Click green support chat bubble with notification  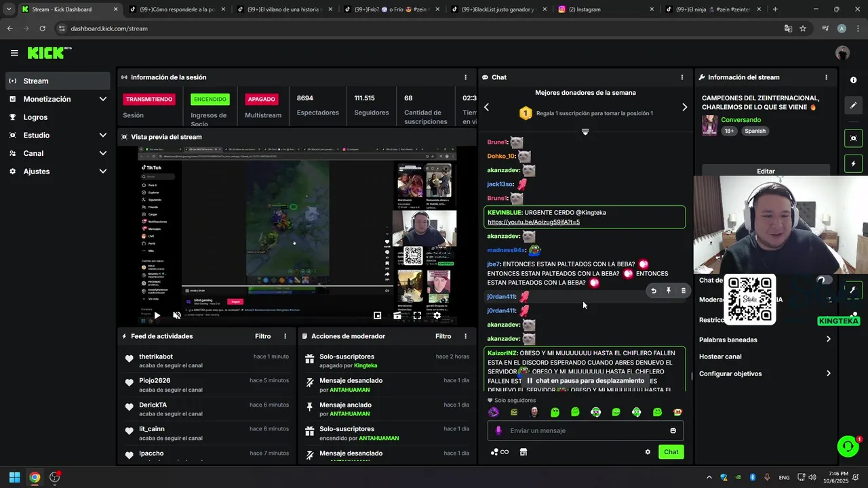pyautogui.click(x=848, y=446)
